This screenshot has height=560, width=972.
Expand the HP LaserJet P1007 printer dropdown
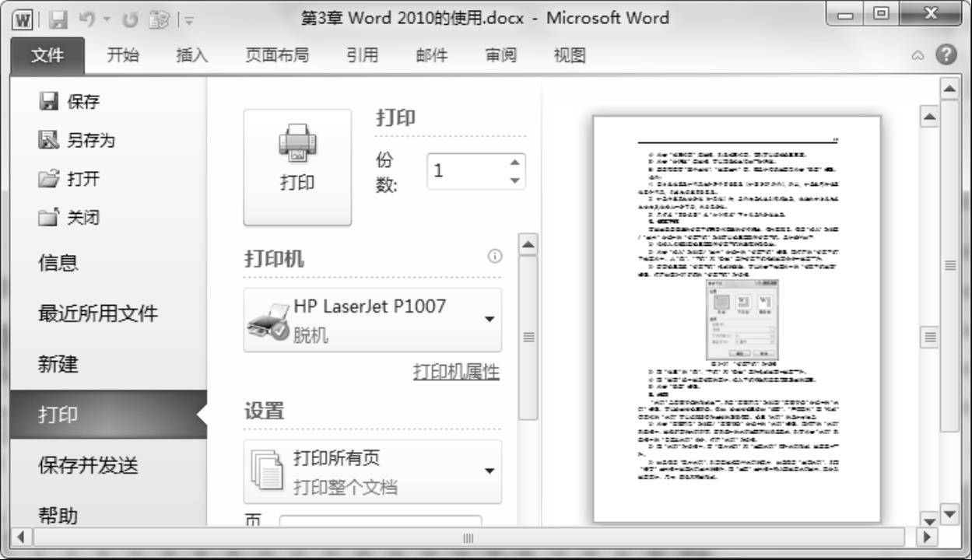coord(490,320)
